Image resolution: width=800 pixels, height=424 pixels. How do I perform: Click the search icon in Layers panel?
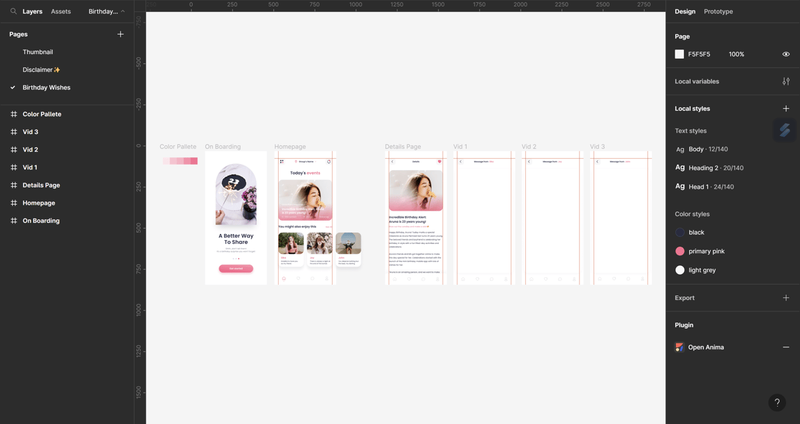point(13,11)
